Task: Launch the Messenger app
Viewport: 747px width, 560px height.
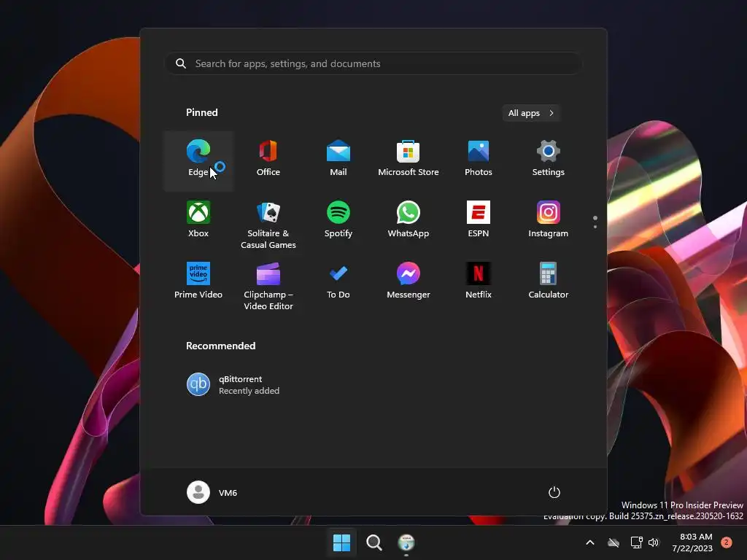Action: click(x=409, y=284)
